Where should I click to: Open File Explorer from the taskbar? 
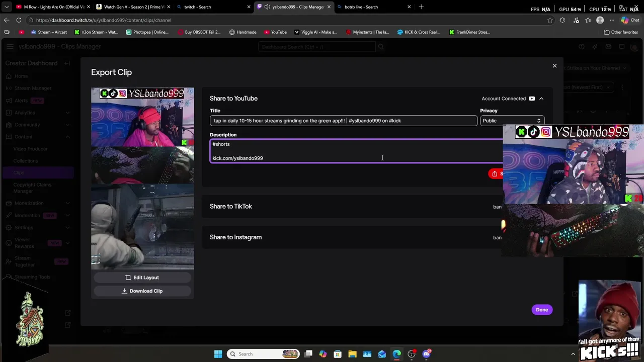click(353, 354)
